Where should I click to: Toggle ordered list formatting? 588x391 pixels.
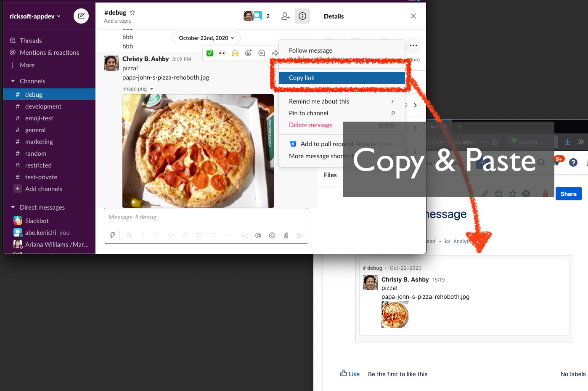click(x=199, y=235)
